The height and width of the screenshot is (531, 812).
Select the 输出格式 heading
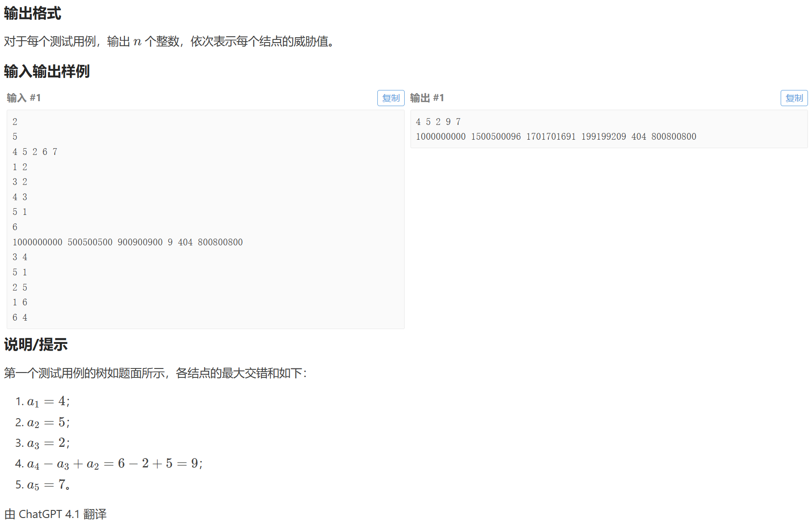coord(32,14)
